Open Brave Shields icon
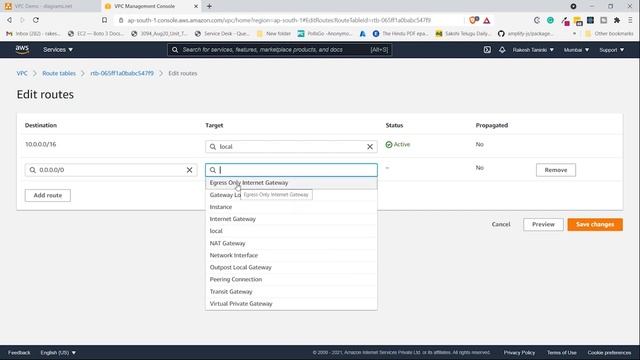The height and width of the screenshot is (360, 640). pyautogui.click(x=473, y=20)
